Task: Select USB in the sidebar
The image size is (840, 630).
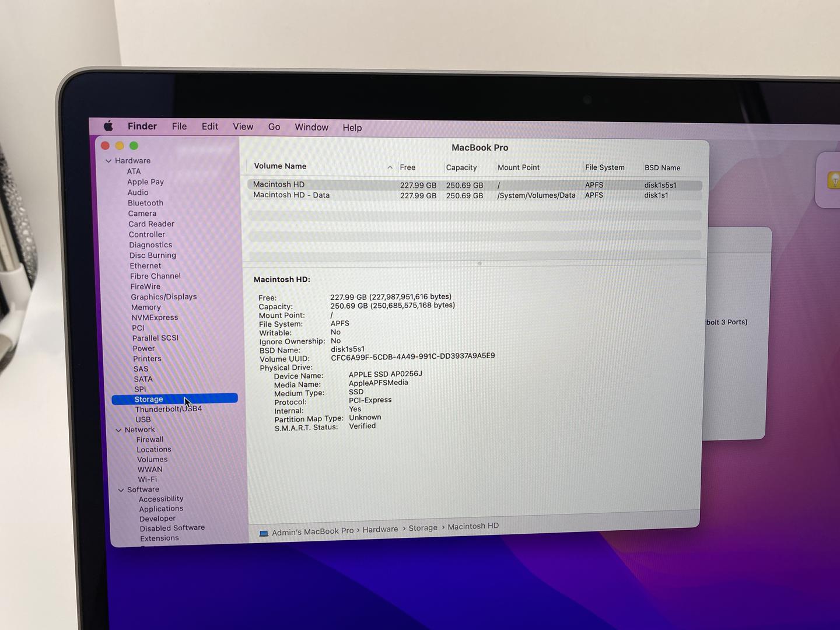Action: point(143,419)
